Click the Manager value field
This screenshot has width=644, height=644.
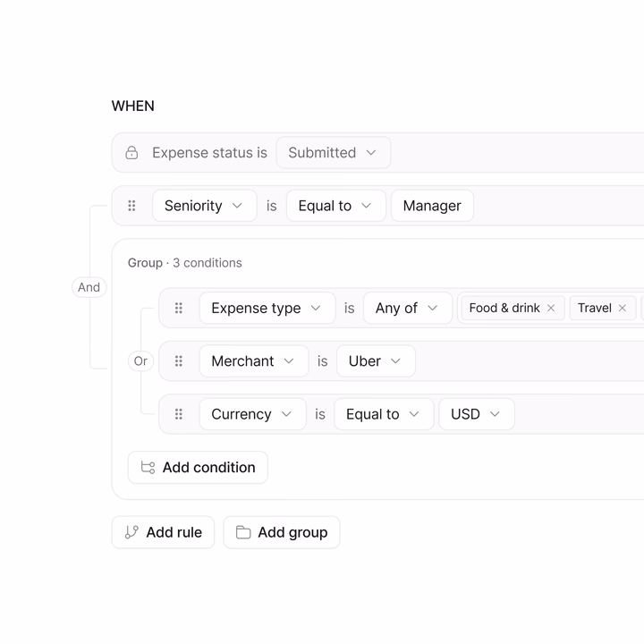(x=432, y=206)
